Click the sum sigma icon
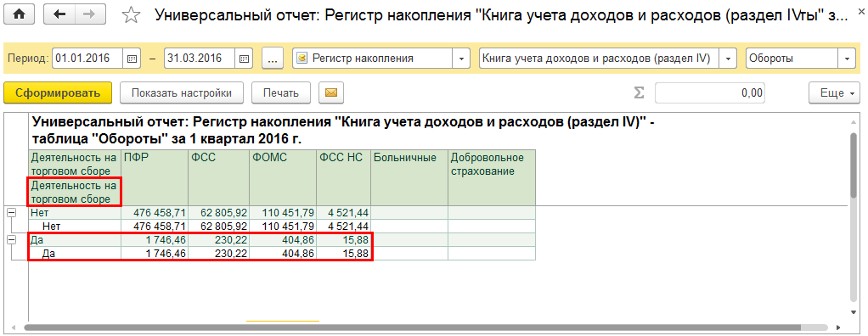The width and height of the screenshot is (868, 336). click(639, 92)
